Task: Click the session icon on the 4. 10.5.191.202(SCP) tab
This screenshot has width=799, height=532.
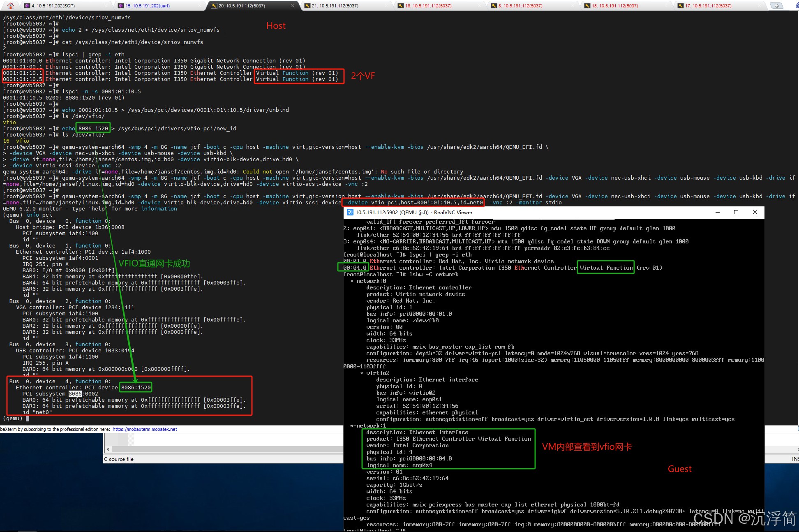Action: [x=27, y=6]
